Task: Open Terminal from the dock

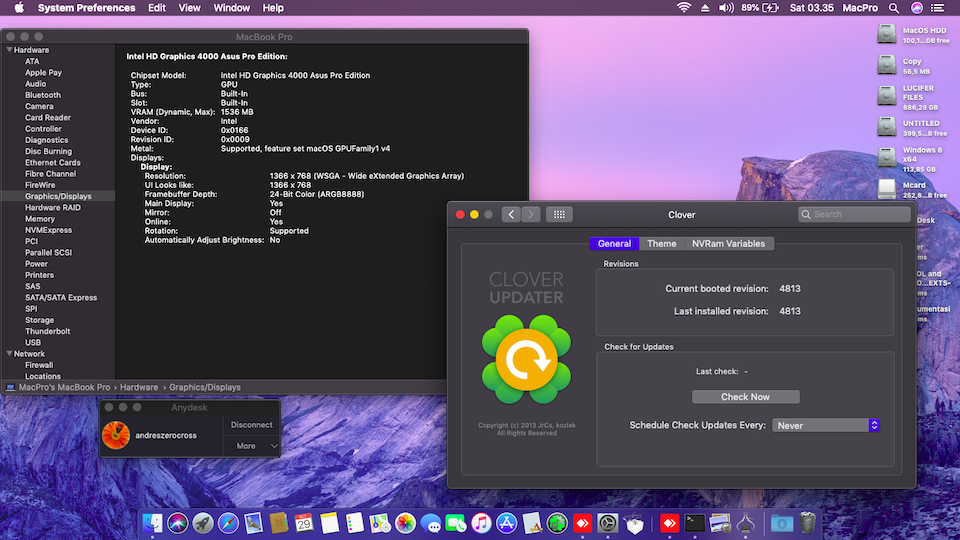Action: 695,523
